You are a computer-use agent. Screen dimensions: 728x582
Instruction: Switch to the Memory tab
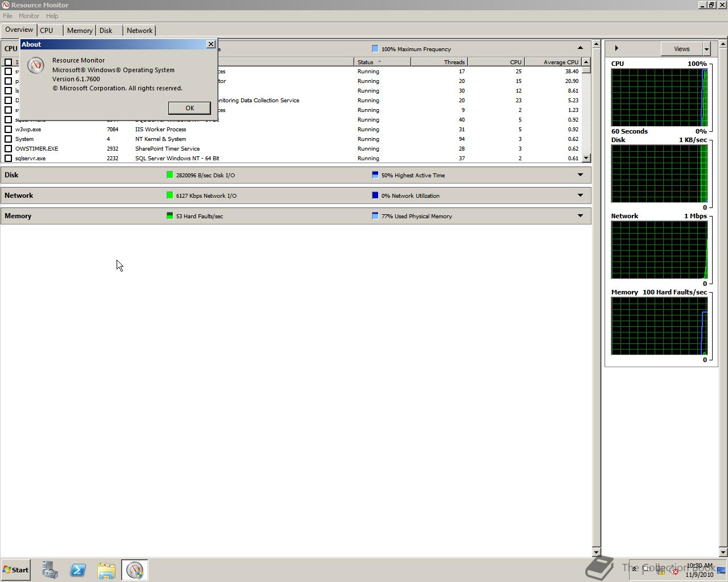click(x=80, y=31)
